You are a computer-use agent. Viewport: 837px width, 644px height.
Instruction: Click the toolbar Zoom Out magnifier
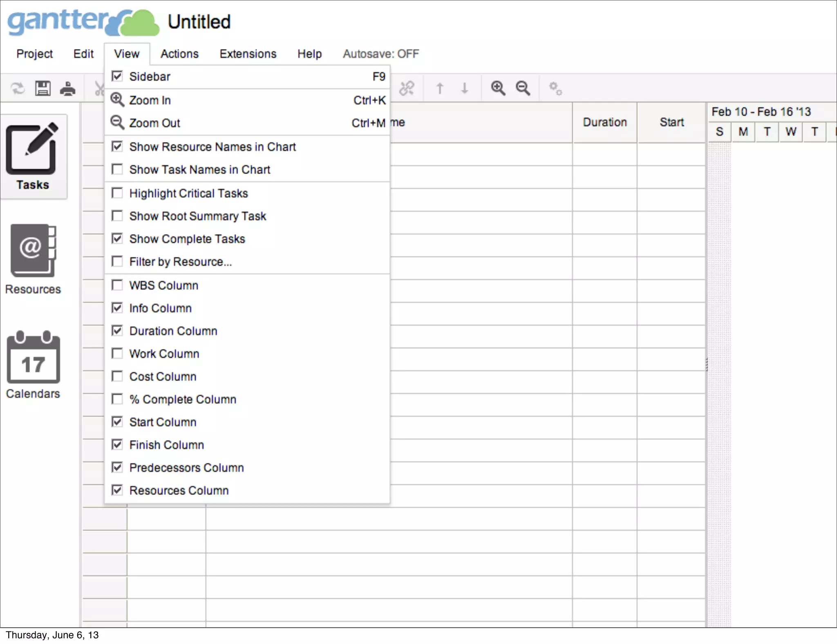[x=523, y=88]
